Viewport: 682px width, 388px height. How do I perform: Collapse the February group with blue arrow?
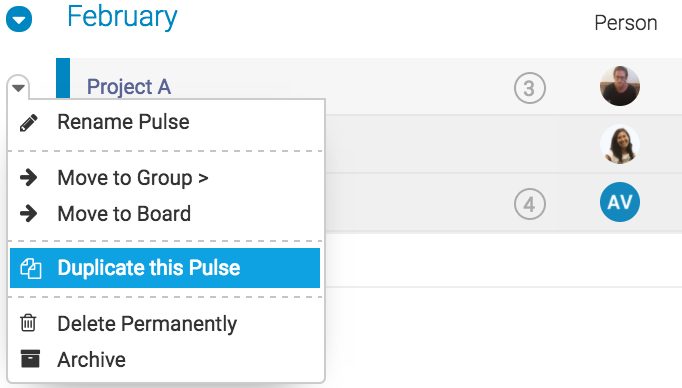pyautogui.click(x=19, y=19)
